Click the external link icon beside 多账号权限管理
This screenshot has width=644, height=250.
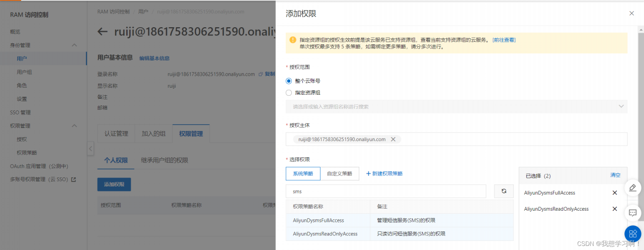[73, 179]
